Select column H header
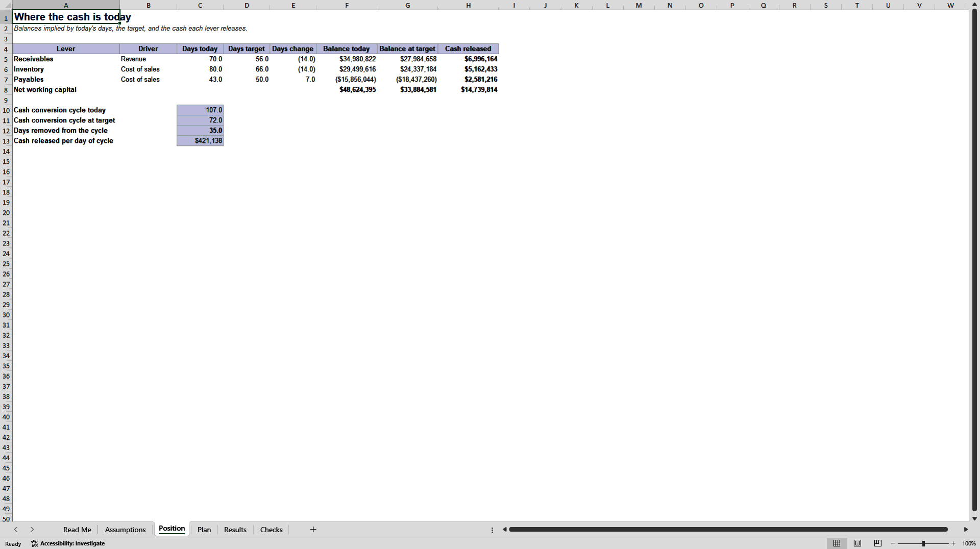Image resolution: width=980 pixels, height=549 pixels. pyautogui.click(x=468, y=5)
